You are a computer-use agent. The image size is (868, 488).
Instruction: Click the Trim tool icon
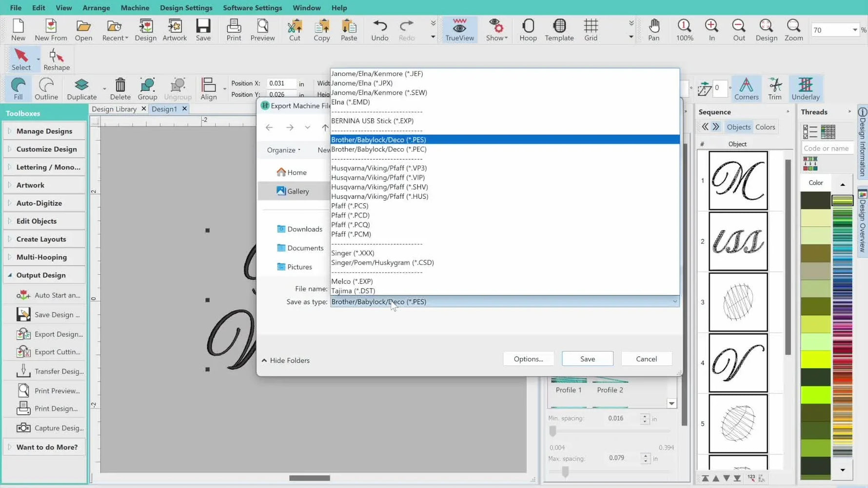(774, 89)
